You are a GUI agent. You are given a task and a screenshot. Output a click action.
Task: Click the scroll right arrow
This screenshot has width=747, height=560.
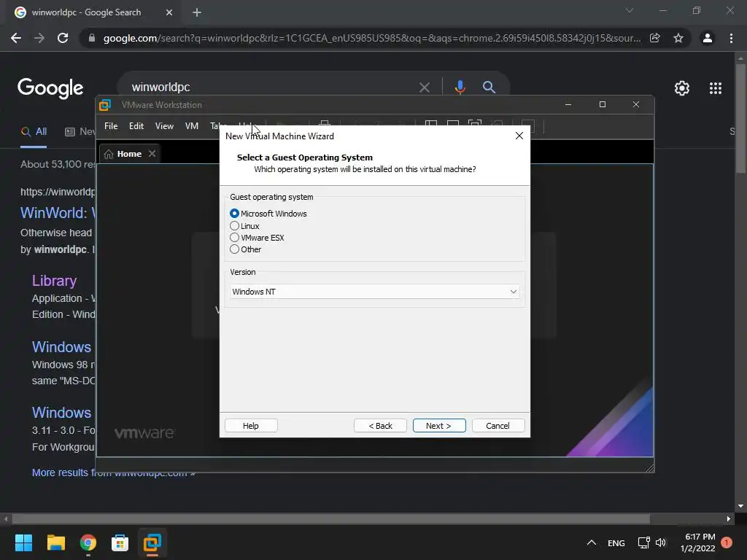click(x=729, y=518)
